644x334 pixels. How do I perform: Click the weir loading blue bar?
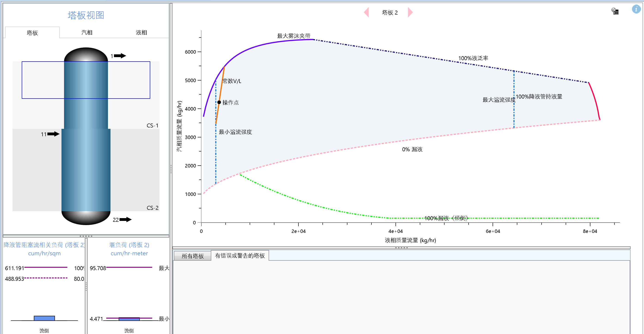(129, 319)
